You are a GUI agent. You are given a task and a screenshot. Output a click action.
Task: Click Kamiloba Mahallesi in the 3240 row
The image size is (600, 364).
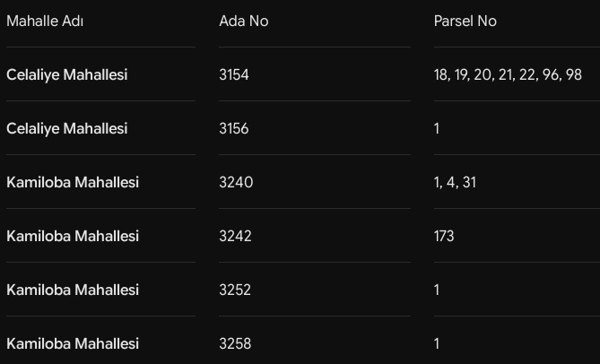(x=73, y=182)
